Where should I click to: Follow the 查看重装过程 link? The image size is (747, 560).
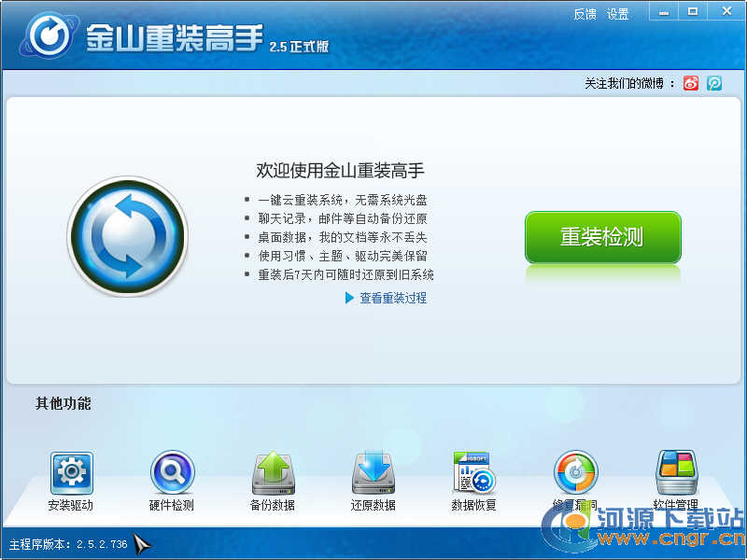(392, 298)
